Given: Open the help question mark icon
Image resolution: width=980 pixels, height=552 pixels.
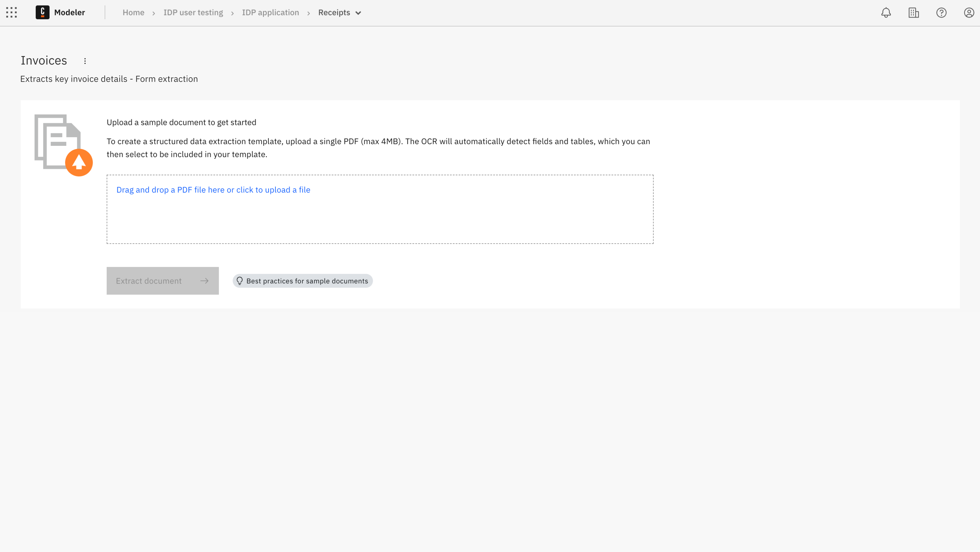Looking at the screenshot, I should coord(941,13).
